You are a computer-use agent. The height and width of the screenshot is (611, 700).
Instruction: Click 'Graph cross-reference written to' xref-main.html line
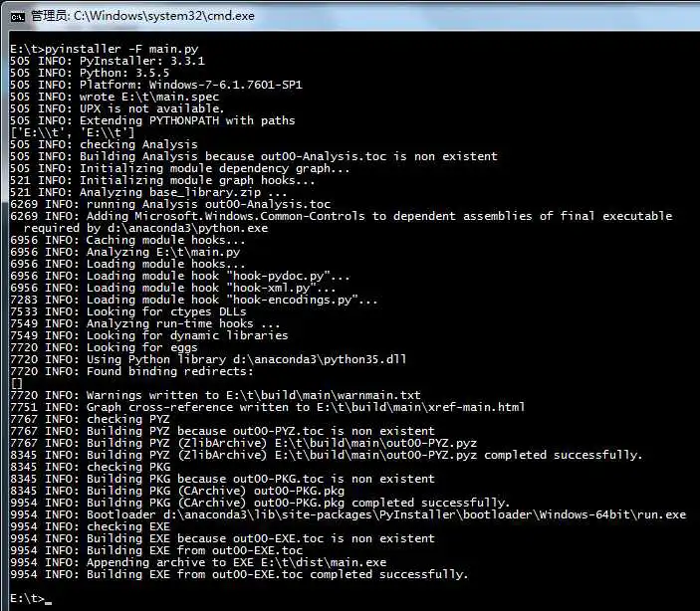pyautogui.click(x=268, y=407)
